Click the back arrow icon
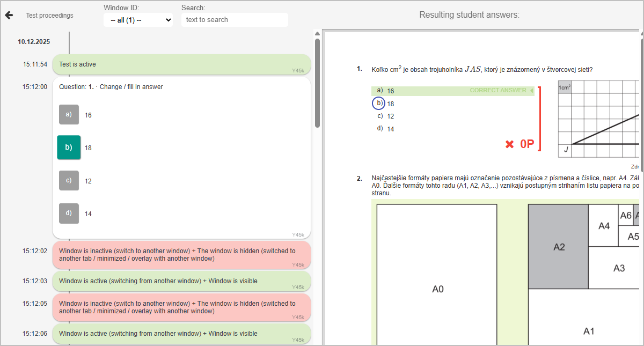Image resolution: width=644 pixels, height=346 pixels. [x=9, y=15]
